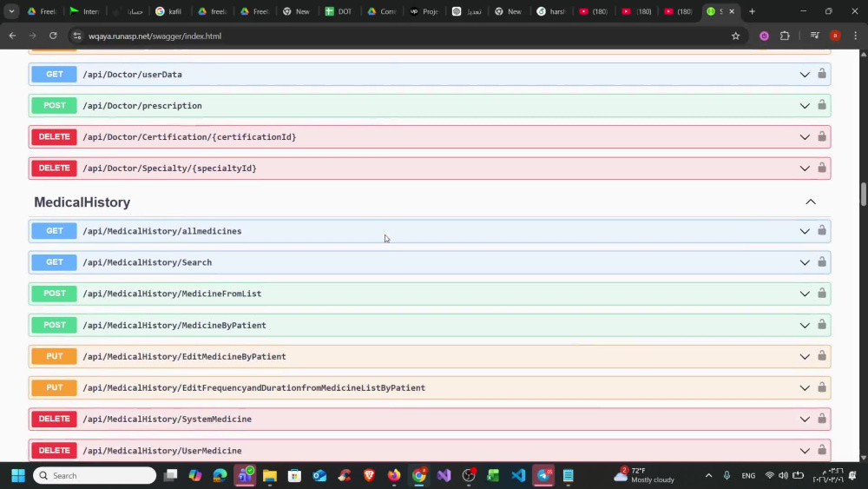Image resolution: width=868 pixels, height=489 pixels.
Task: Expand PUT EditMedicineByPatient chevron
Action: pos(805,357)
